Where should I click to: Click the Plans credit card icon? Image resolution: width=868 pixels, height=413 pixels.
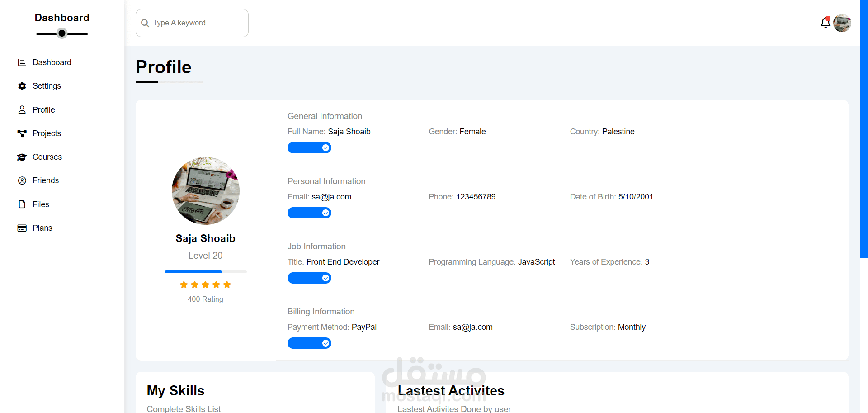click(x=22, y=228)
